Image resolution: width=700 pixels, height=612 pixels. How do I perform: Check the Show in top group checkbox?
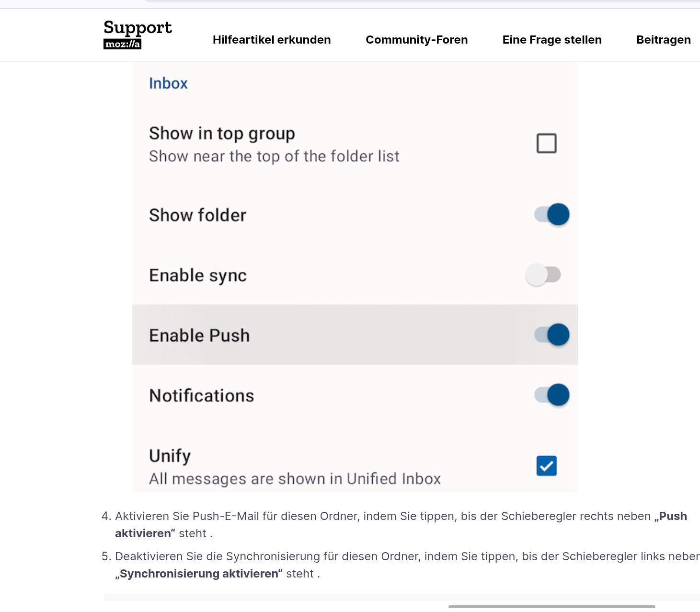(x=546, y=143)
